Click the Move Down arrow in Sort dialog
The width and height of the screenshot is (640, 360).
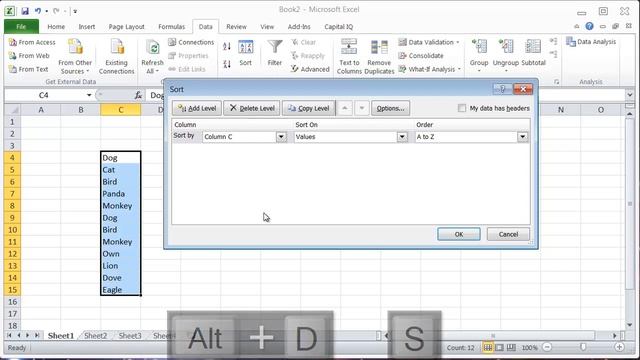click(x=362, y=108)
